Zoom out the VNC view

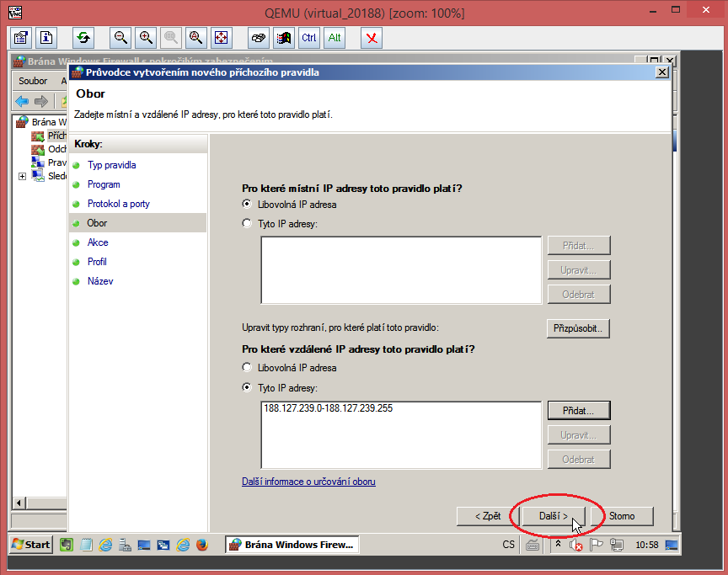click(120, 38)
